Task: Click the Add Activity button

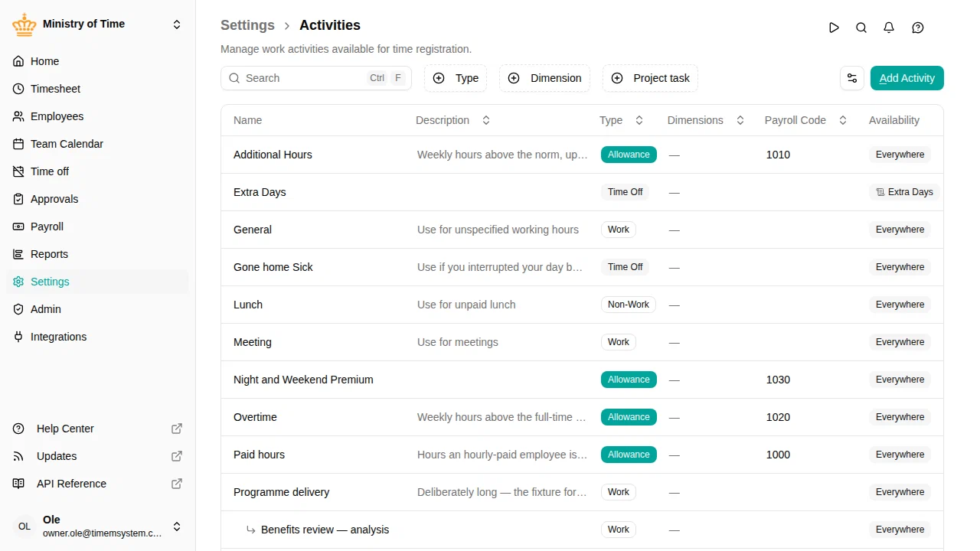Action: [x=907, y=78]
